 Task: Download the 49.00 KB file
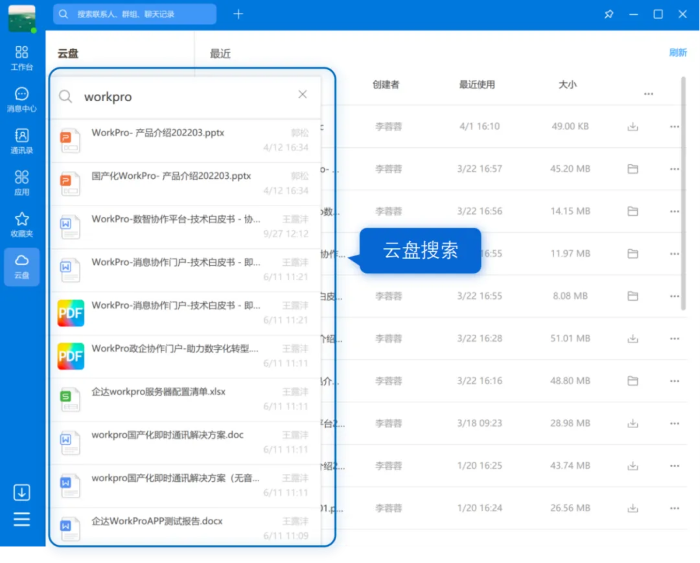(633, 127)
